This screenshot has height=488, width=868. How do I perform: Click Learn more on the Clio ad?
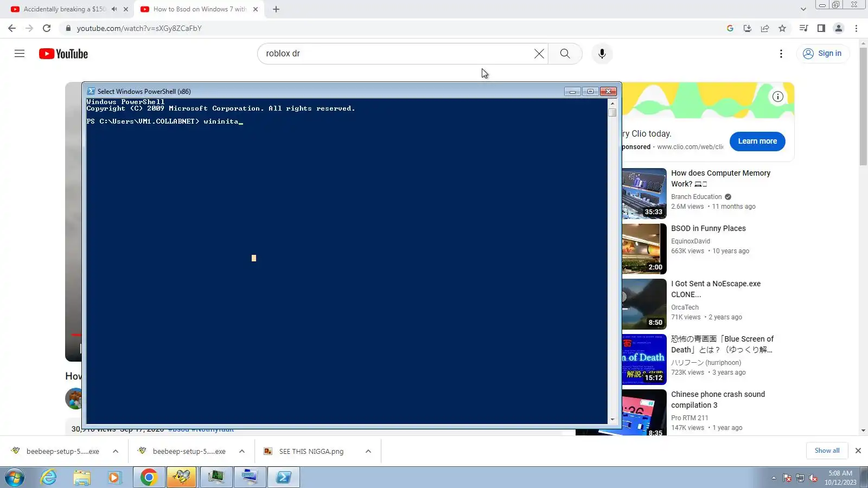tap(757, 142)
